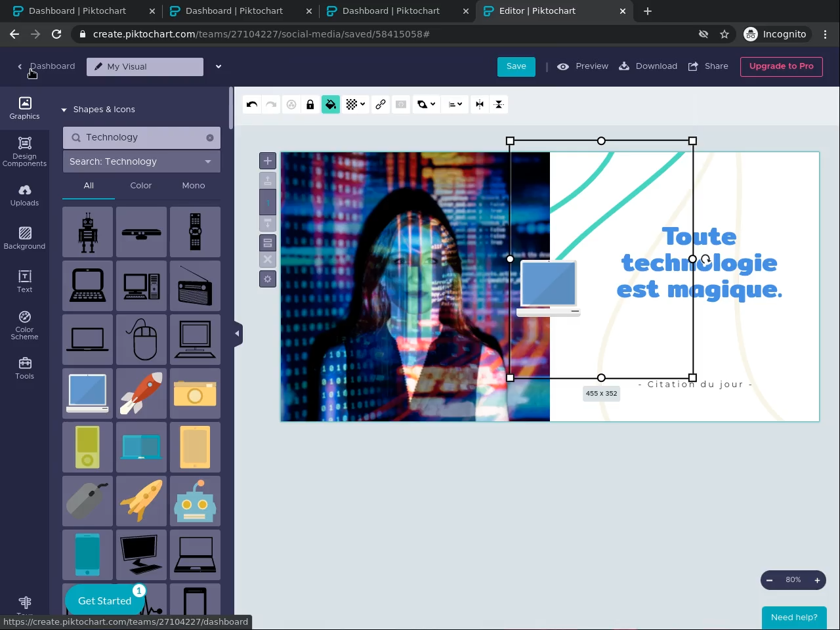The width and height of the screenshot is (840, 630).
Task: Click the Upgrade to Pro button
Action: tap(781, 66)
